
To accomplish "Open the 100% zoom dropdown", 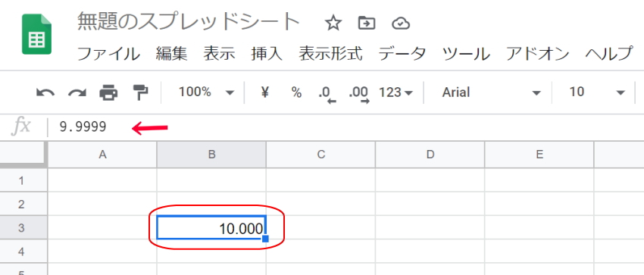I will [x=206, y=92].
